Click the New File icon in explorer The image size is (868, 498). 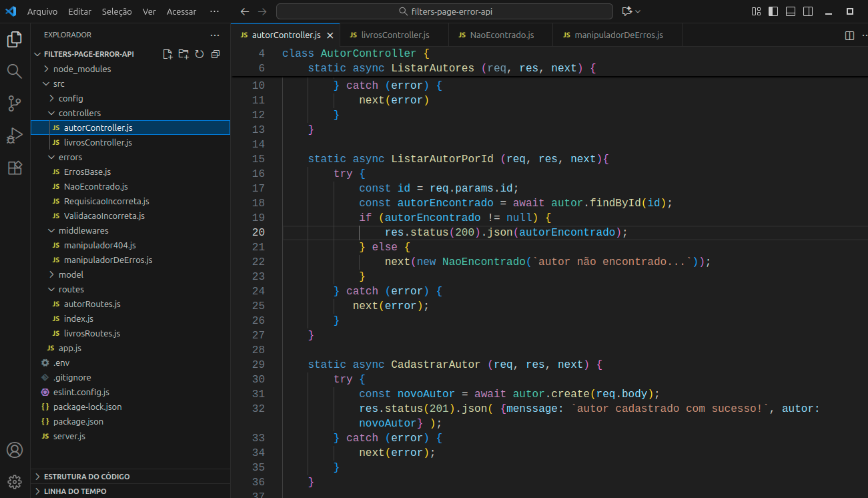(x=167, y=54)
